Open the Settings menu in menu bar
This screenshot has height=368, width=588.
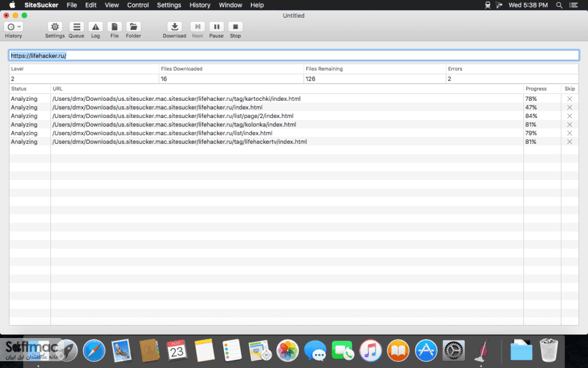tap(169, 5)
